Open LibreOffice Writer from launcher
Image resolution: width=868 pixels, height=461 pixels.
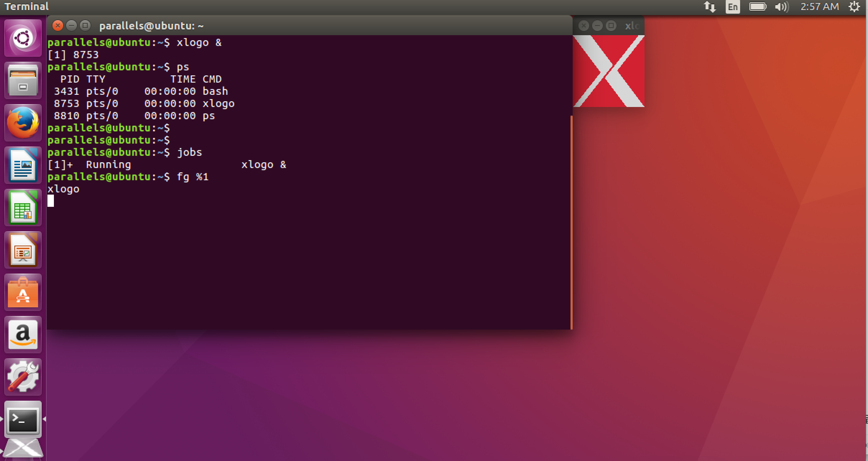point(23,165)
